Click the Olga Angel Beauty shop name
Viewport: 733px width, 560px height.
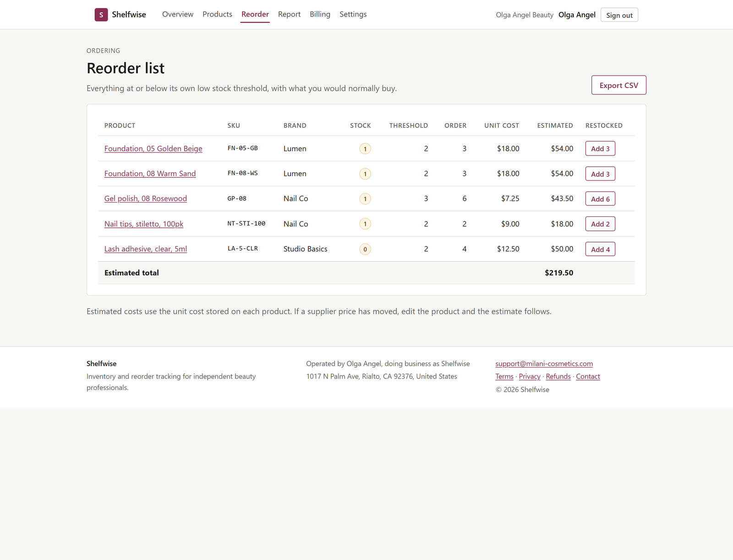pyautogui.click(x=525, y=15)
